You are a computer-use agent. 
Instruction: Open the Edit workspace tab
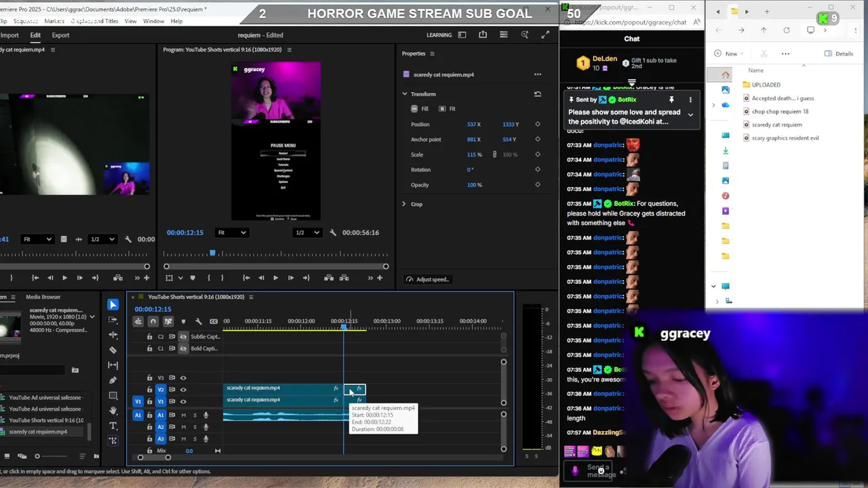click(35, 35)
